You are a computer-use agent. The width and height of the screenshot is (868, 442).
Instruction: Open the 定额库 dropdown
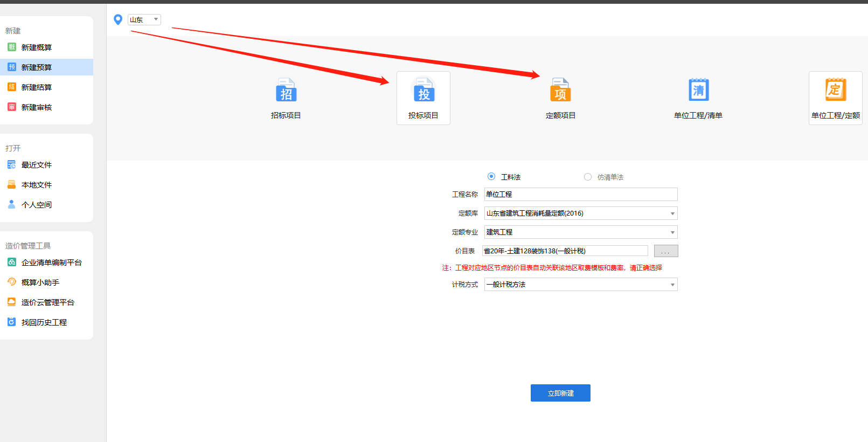(x=581, y=213)
